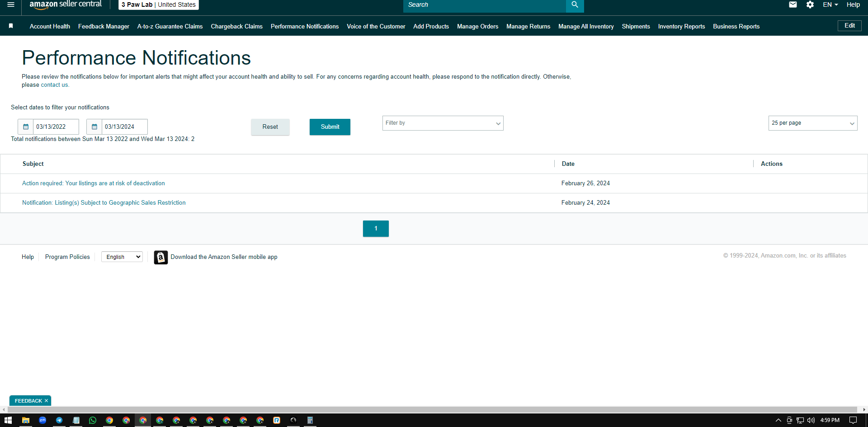Open the end date calendar icon
The height and width of the screenshot is (427, 868).
[94, 127]
